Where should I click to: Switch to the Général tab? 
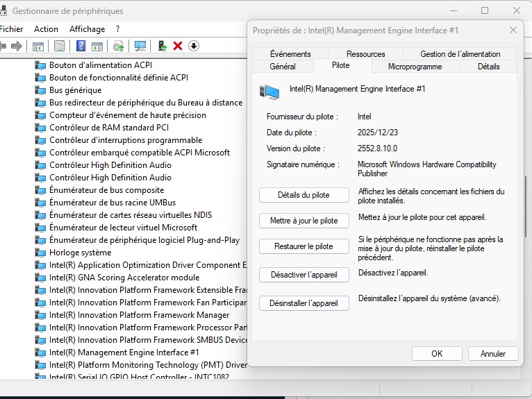click(282, 67)
